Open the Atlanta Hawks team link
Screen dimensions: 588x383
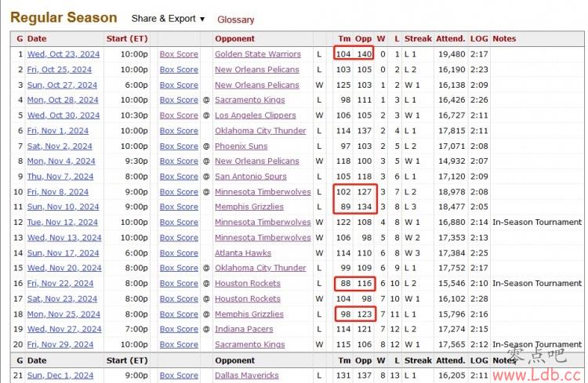click(242, 253)
